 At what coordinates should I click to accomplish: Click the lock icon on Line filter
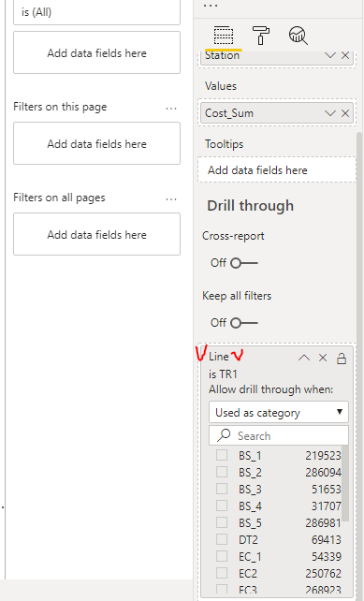342,359
